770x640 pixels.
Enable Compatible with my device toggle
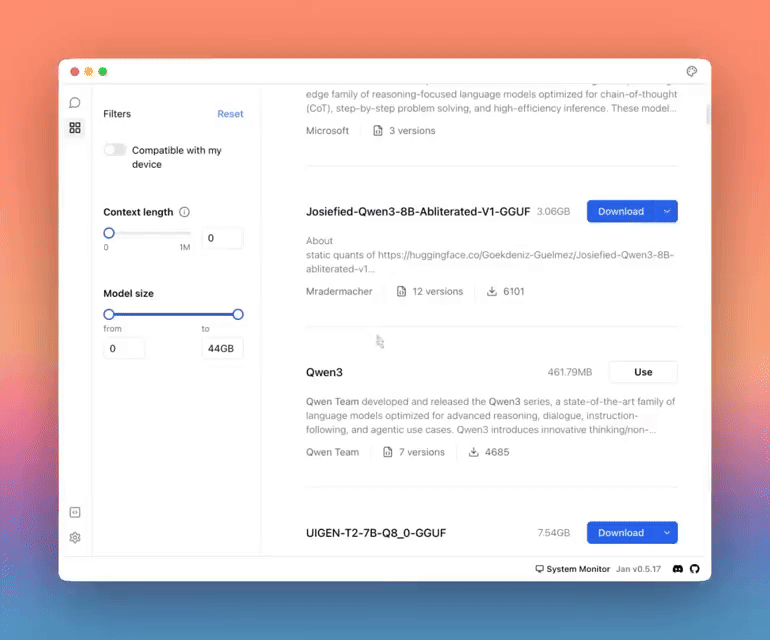coord(115,150)
